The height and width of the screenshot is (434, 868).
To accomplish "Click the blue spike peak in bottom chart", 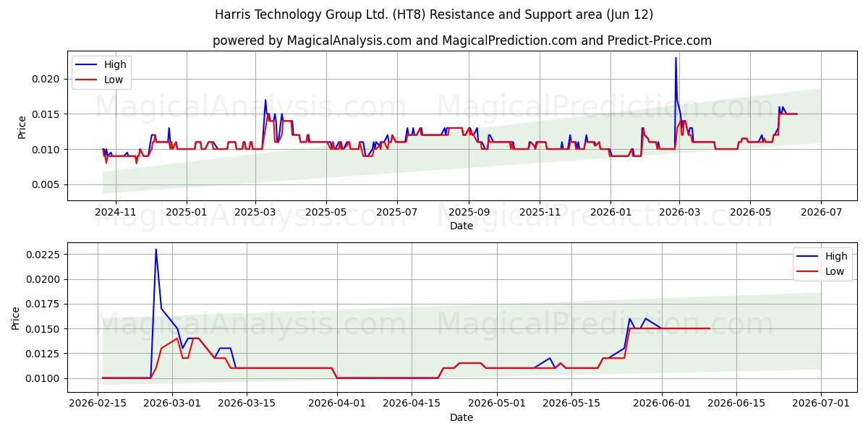I will pyautogui.click(x=156, y=250).
